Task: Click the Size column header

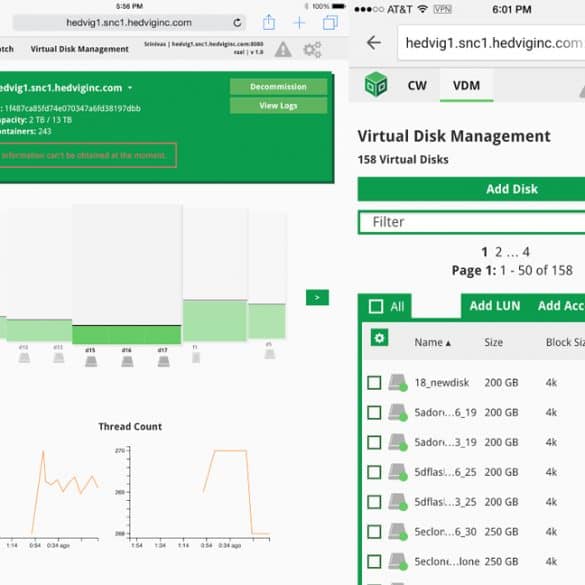Action: (x=493, y=342)
